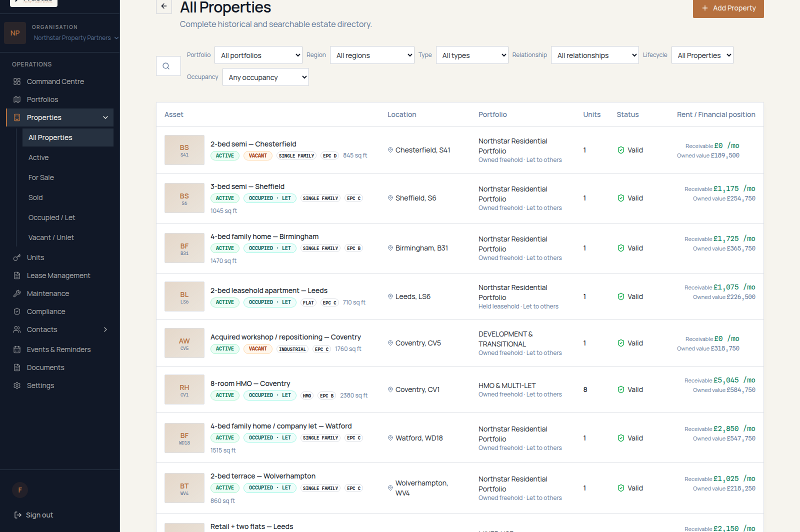Viewport: 800px width, 532px height.
Task: Open the Region filter dropdown
Action: point(372,55)
